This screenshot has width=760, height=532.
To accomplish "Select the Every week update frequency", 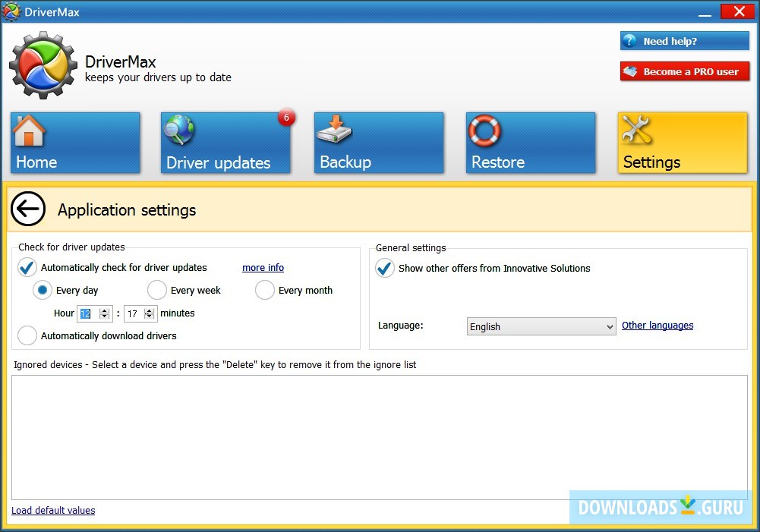I will [x=157, y=290].
